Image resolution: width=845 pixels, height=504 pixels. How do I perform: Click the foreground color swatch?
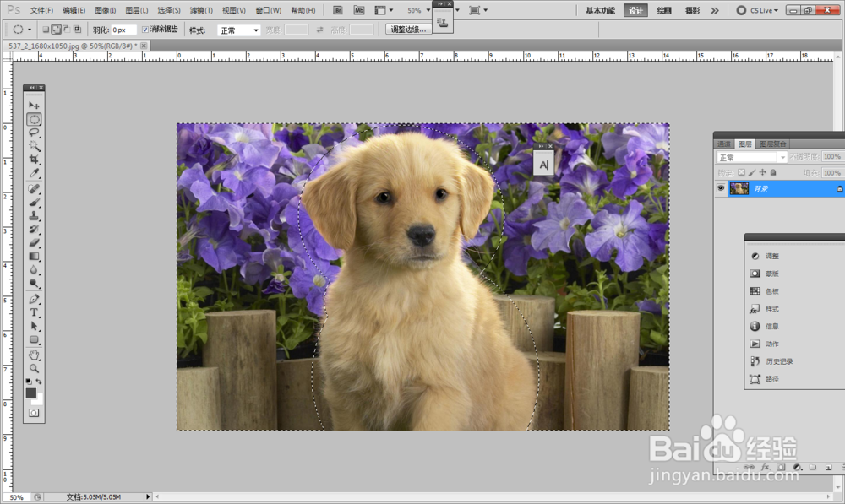30,393
